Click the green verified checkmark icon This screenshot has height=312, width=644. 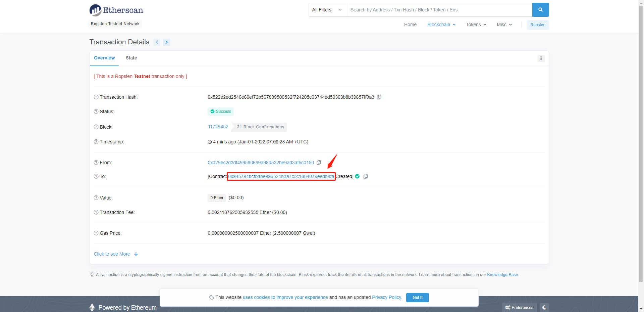tap(357, 176)
